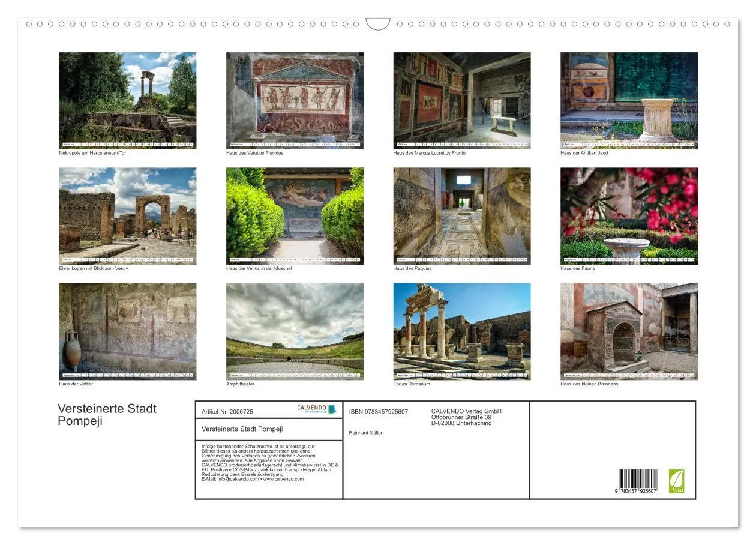Click the Artikel-Nr. 2006725 text
Image resolution: width=756 pixels, height=545 pixels.
(x=229, y=411)
